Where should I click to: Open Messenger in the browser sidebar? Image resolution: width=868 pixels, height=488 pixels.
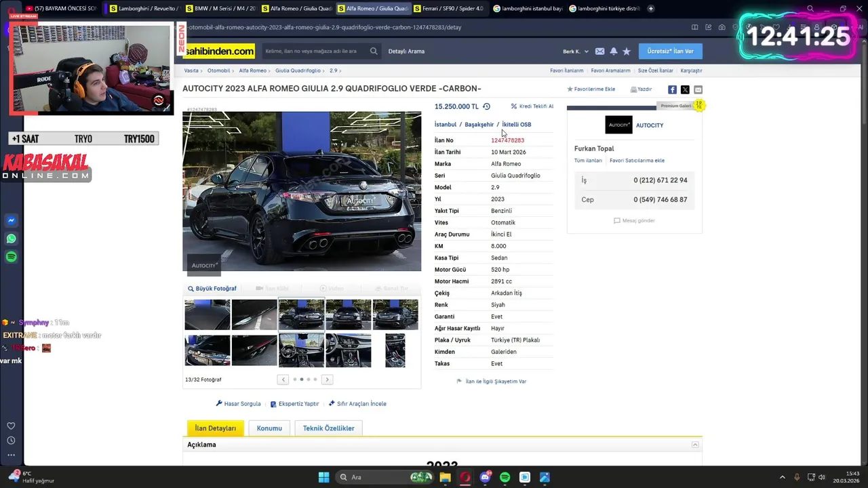(x=11, y=220)
